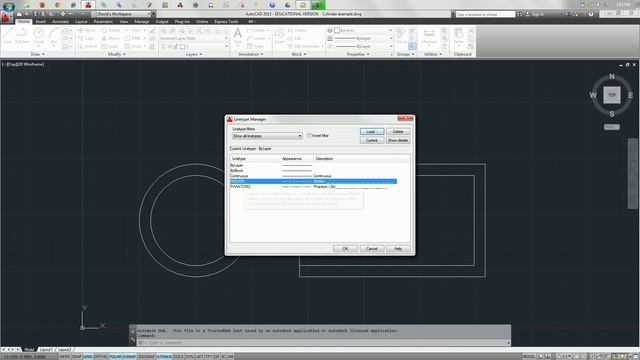This screenshot has width=640, height=360.
Task: Toggle OTRACK in status bar
Action: click(x=164, y=356)
